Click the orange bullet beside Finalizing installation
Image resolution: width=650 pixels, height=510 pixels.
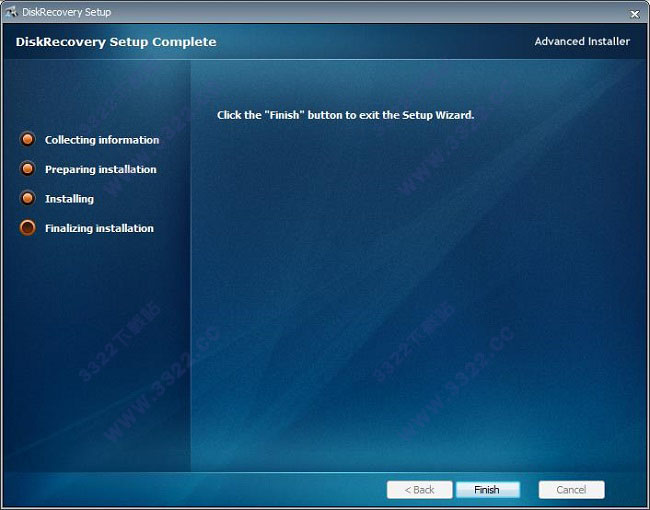[28, 228]
